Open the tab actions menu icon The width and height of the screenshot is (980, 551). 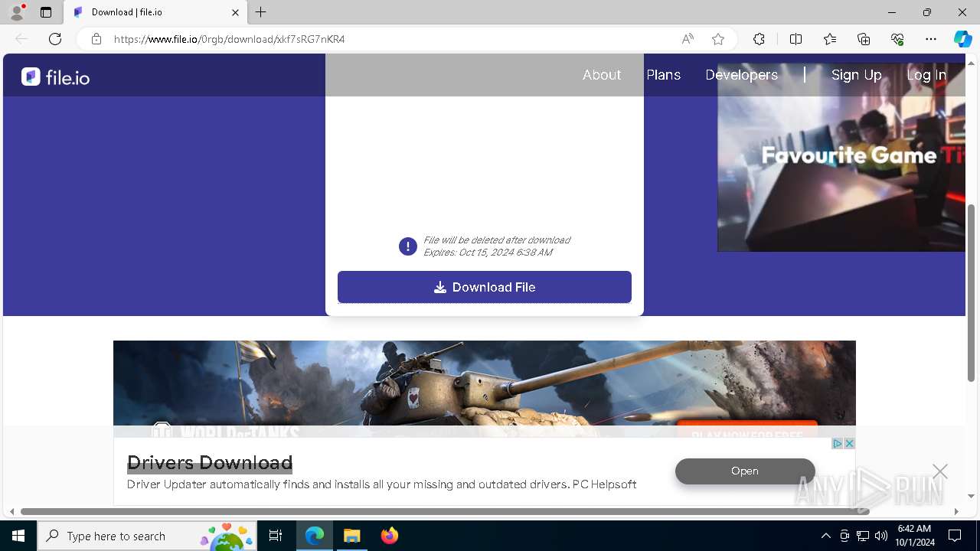46,12
